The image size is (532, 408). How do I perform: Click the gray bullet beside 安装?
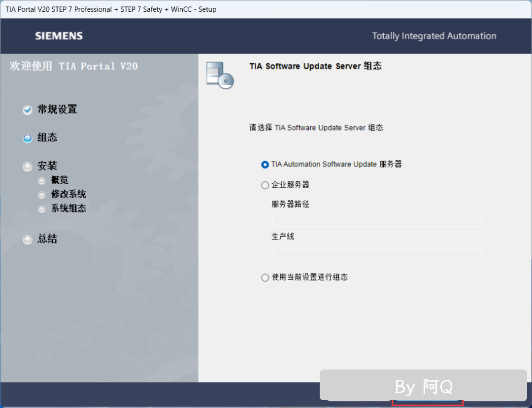pyautogui.click(x=28, y=167)
